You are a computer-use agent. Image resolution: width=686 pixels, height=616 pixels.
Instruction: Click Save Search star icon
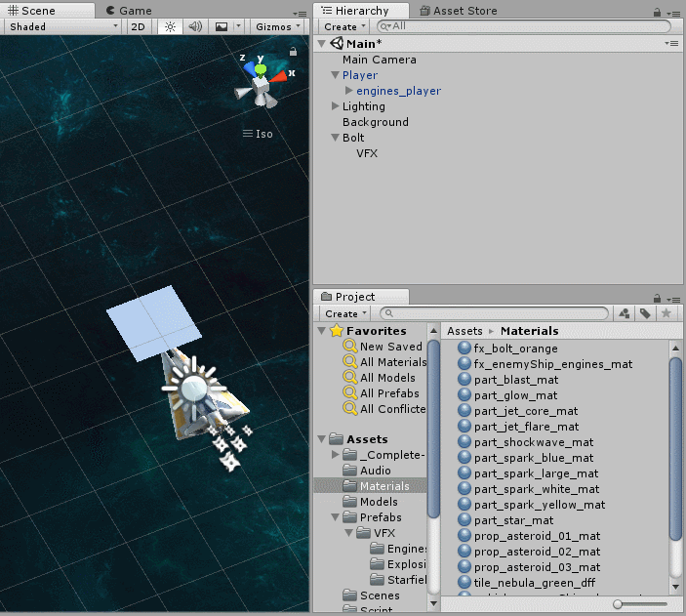click(x=666, y=313)
